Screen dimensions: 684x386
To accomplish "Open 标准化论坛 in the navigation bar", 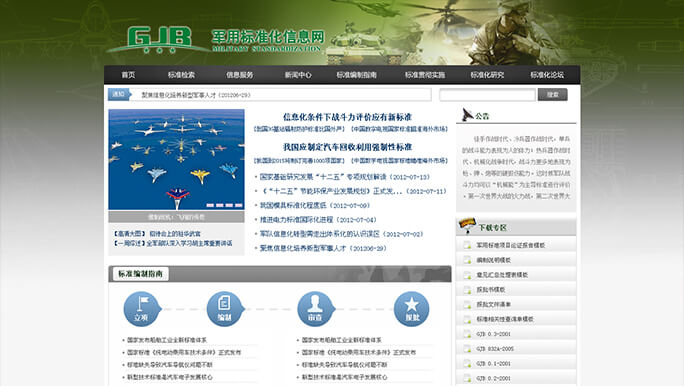I will pos(547,75).
